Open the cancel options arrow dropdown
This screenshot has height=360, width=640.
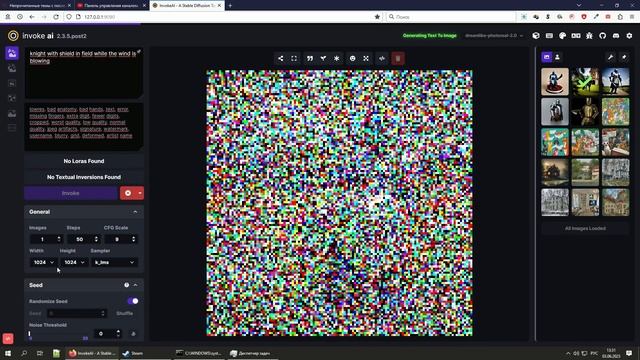pos(140,193)
